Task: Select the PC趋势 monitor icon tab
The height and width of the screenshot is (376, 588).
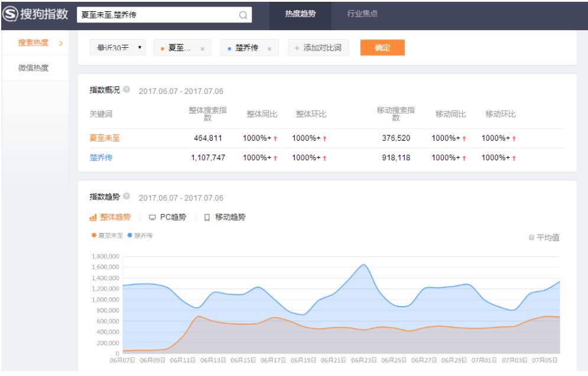Action: tap(167, 217)
